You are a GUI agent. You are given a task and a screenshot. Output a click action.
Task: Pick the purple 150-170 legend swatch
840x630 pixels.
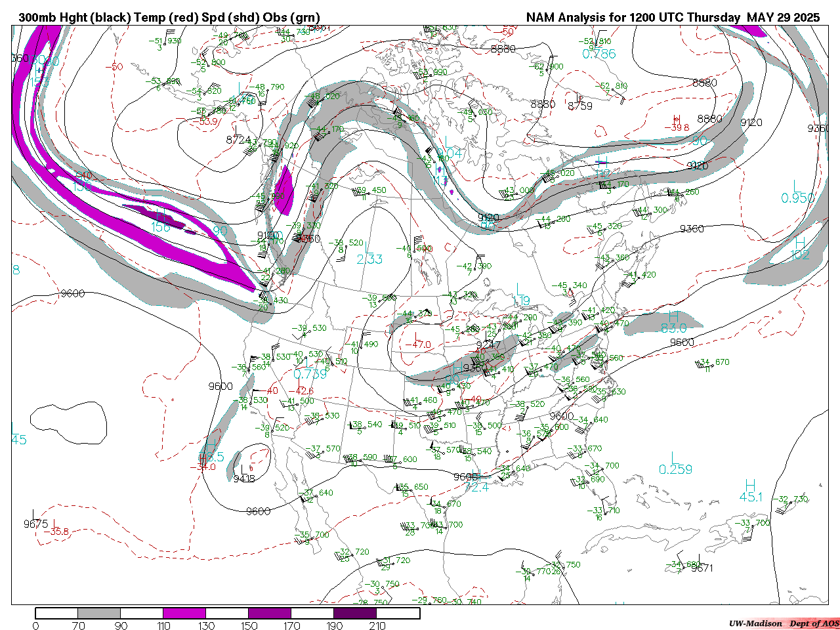coord(270,613)
